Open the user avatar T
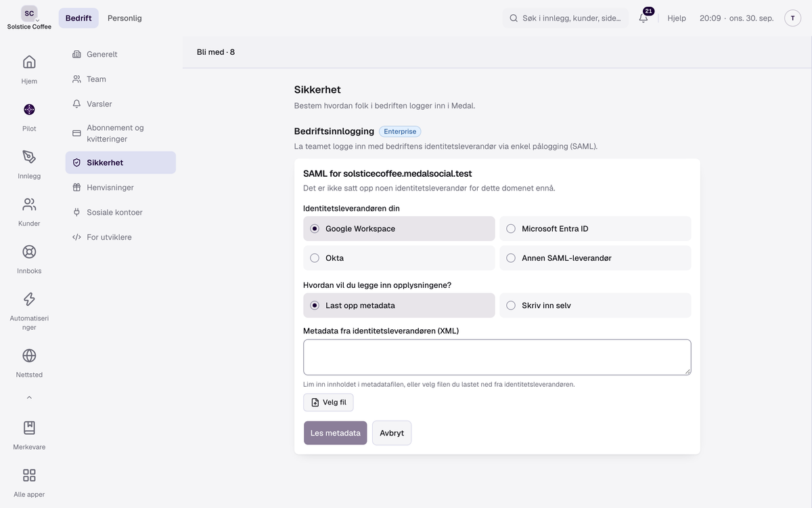Screen dimensions: 812x508 point(792,18)
